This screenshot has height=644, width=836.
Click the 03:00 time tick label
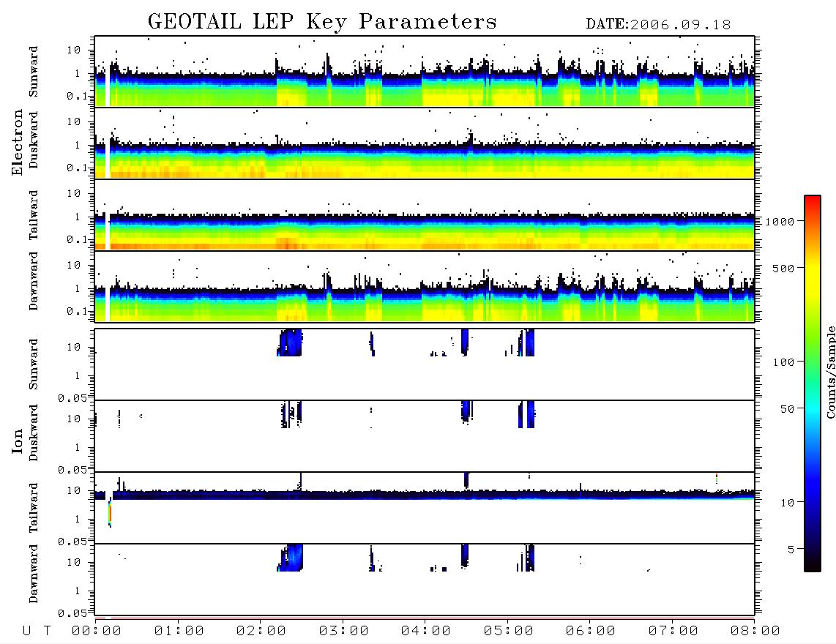(x=343, y=632)
